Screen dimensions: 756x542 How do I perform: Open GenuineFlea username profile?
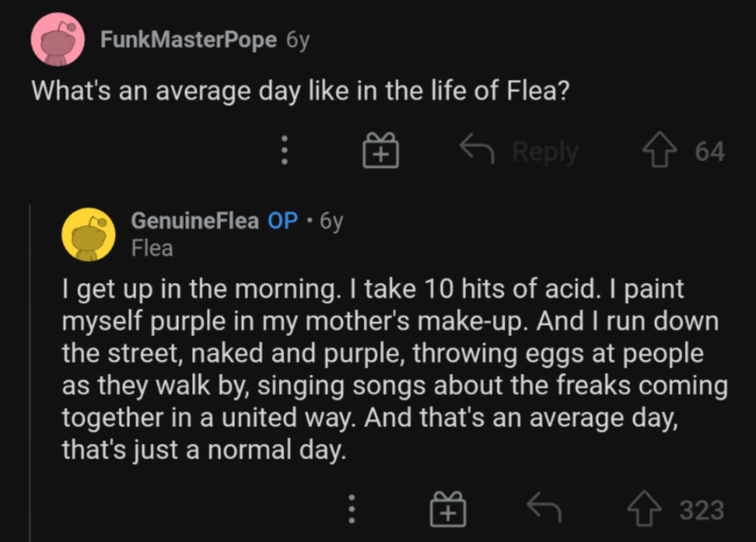point(195,221)
